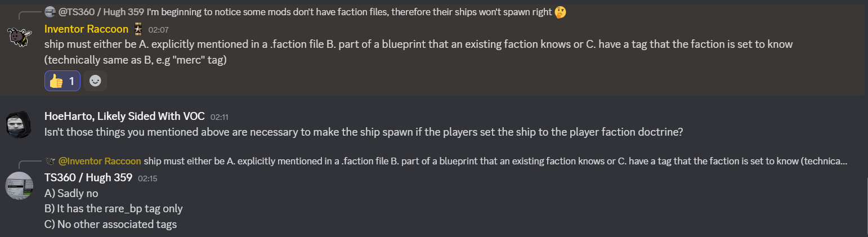Image resolution: width=868 pixels, height=237 pixels.
Task: Click the thinking face emoji in the reply preview
Action: [x=560, y=12]
